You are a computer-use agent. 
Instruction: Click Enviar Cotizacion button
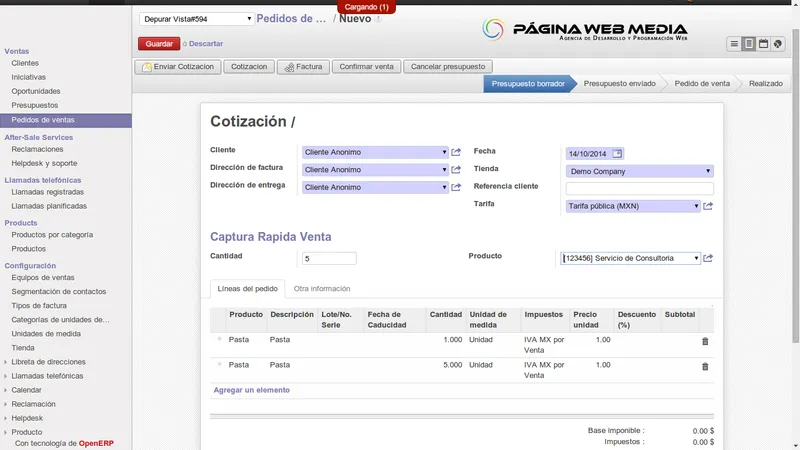[x=178, y=67]
